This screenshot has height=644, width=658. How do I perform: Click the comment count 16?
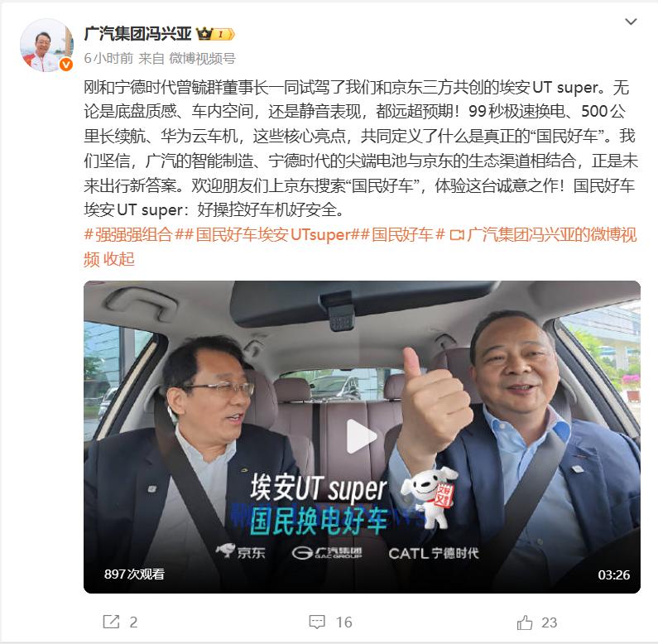point(343,622)
